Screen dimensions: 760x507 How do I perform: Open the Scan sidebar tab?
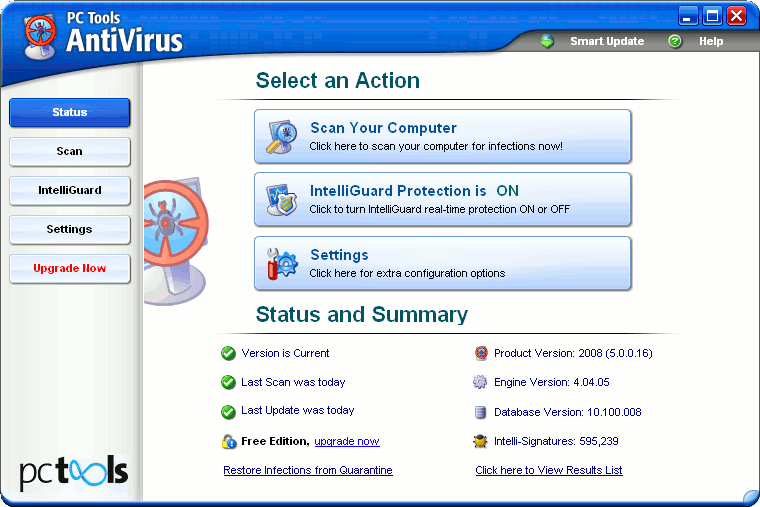point(70,151)
